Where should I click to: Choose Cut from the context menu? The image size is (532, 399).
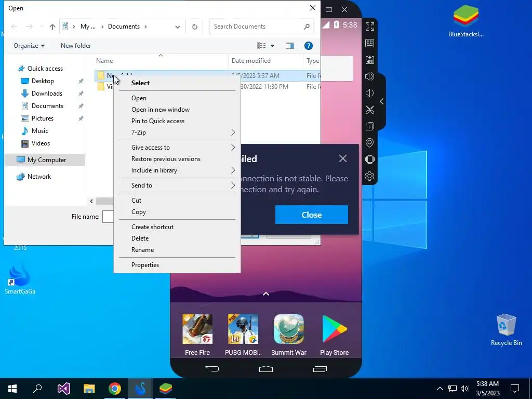point(177,201)
